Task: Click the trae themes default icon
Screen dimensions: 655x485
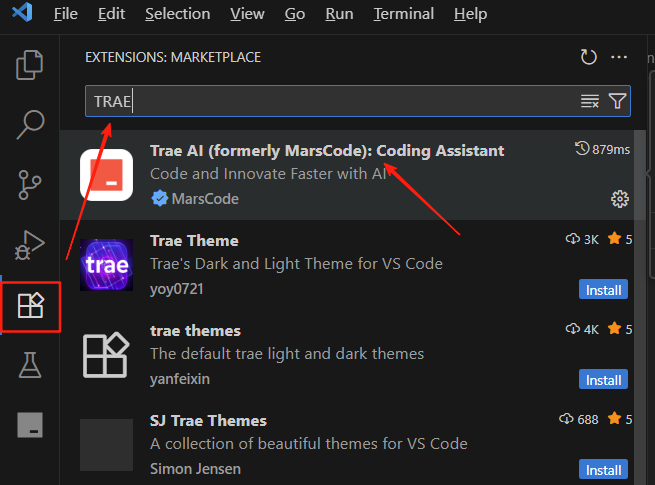Action: point(106,355)
